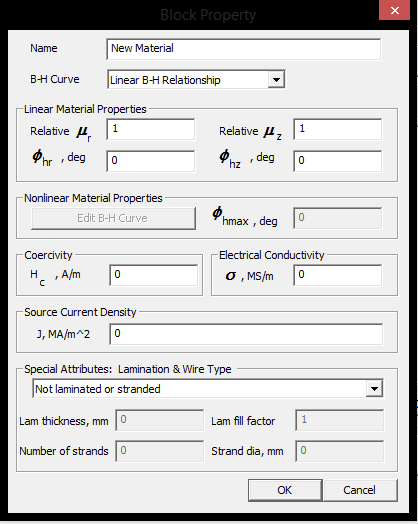Dismiss dialog with the Cancel button
This screenshot has height=524, width=418.
(x=360, y=490)
